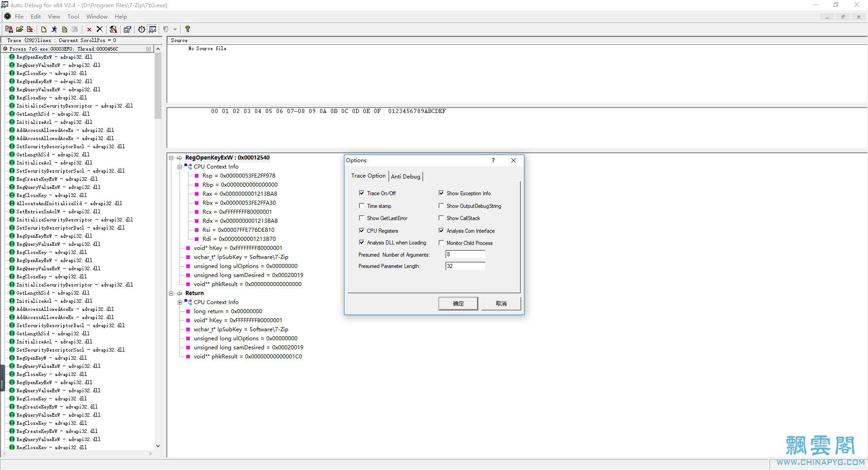The height and width of the screenshot is (470, 868).
Task: Click the trace list scroll left arrow
Action: coord(4,453)
